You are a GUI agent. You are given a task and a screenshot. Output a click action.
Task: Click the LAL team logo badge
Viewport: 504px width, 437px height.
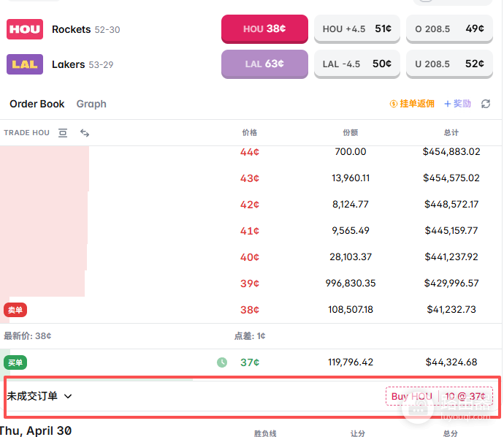(25, 64)
